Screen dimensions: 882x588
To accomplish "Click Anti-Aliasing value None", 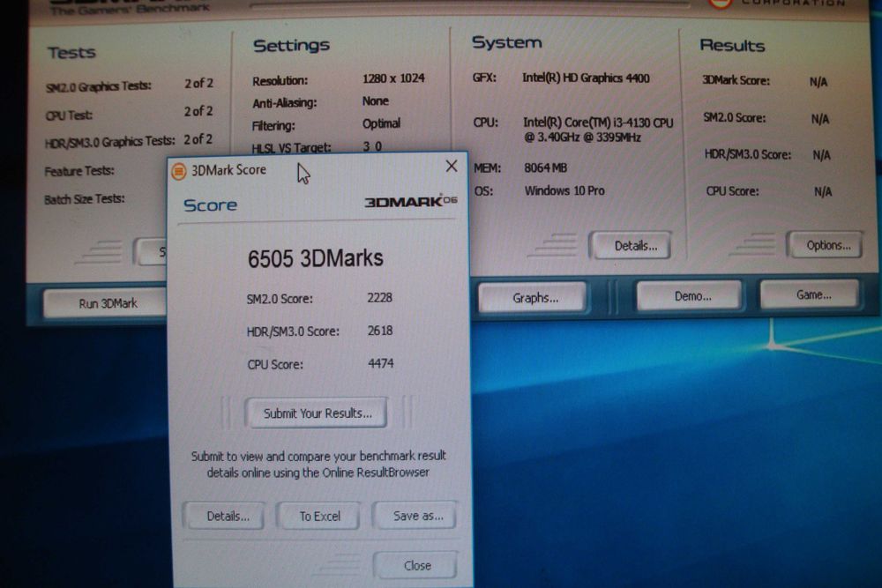I will pyautogui.click(x=375, y=101).
